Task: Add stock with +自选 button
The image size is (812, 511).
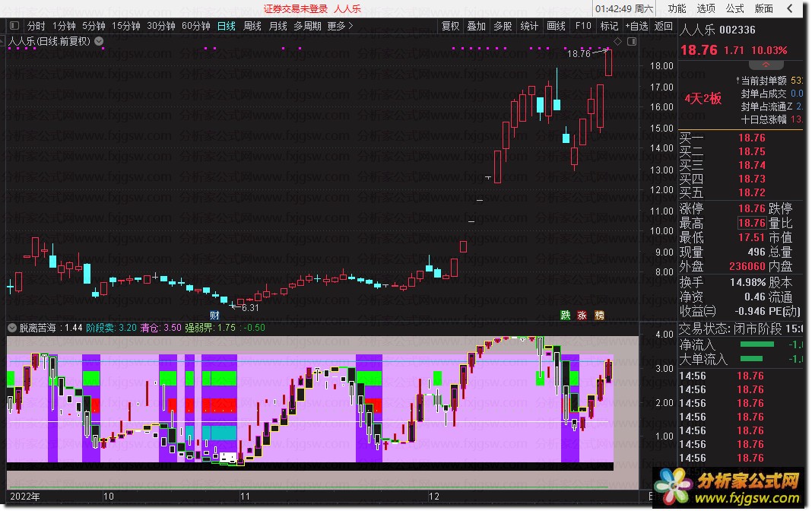Action: click(x=636, y=25)
